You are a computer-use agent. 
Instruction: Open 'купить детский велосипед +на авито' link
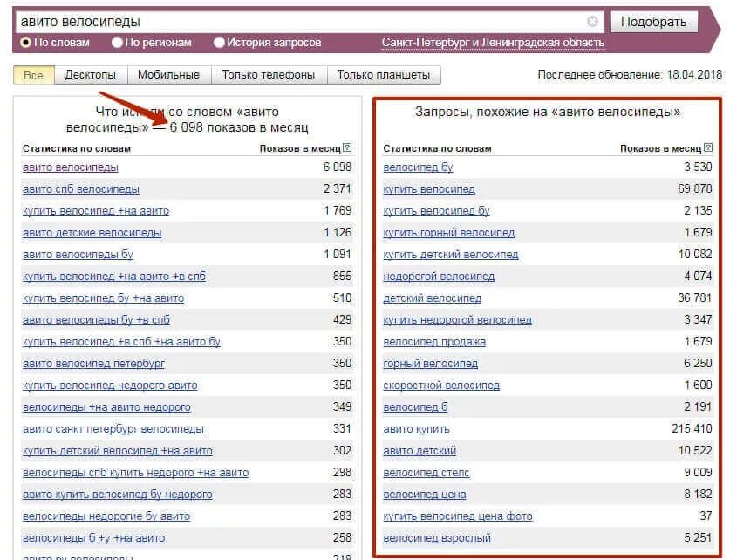click(118, 451)
